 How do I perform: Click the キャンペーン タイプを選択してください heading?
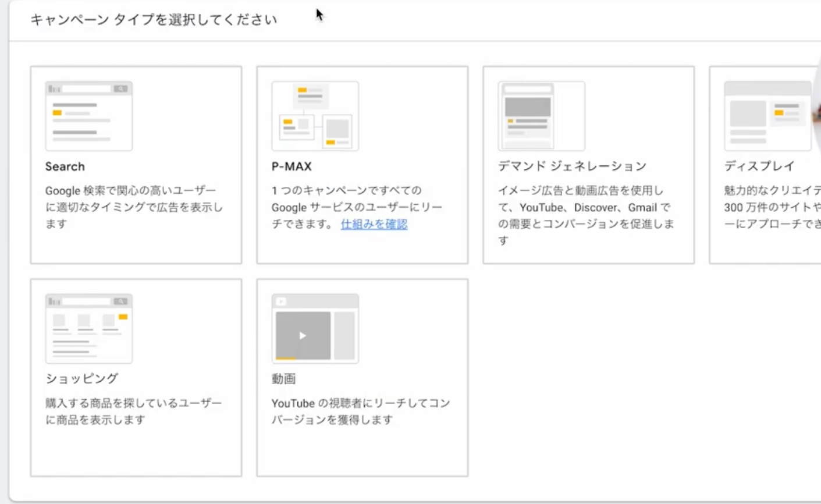154,20
